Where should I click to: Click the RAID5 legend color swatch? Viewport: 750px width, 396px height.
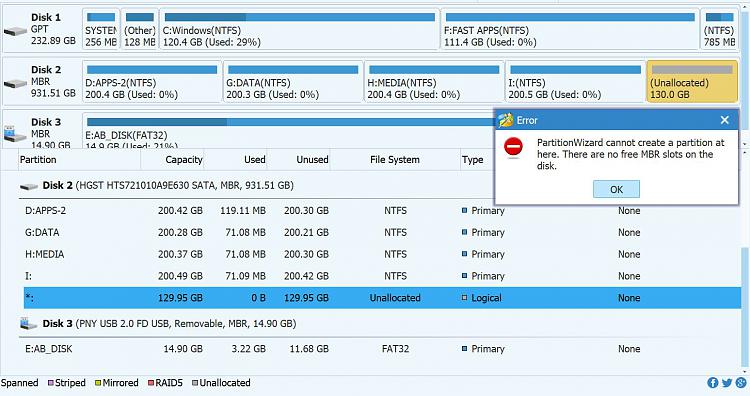point(151,383)
